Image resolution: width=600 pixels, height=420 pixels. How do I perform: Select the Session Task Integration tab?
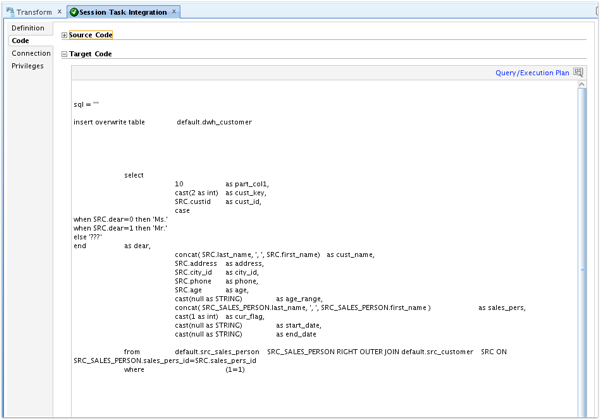(x=123, y=12)
